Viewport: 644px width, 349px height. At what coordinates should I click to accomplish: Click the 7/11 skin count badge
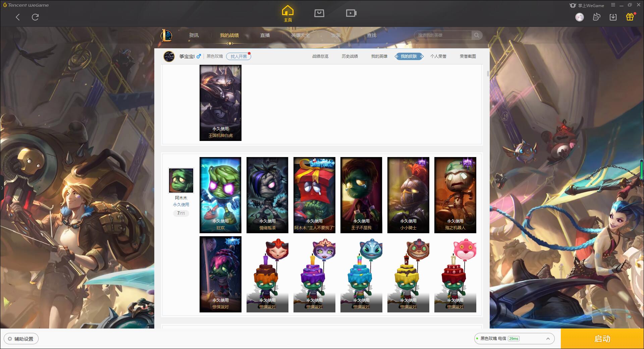pyautogui.click(x=181, y=213)
